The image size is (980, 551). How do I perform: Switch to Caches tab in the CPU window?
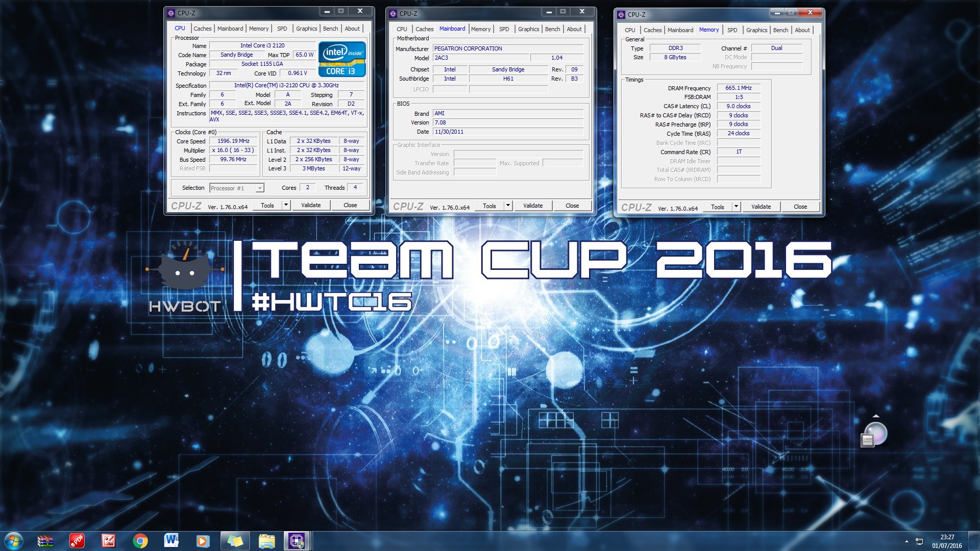click(202, 29)
